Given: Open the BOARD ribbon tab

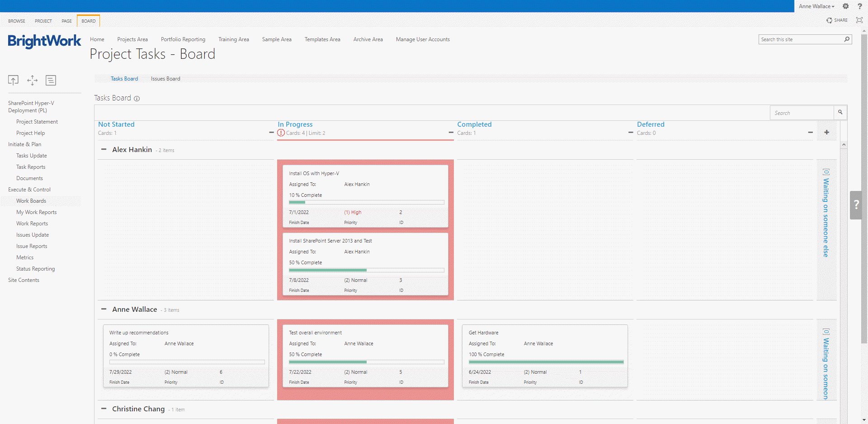Looking at the screenshot, I should (x=89, y=21).
